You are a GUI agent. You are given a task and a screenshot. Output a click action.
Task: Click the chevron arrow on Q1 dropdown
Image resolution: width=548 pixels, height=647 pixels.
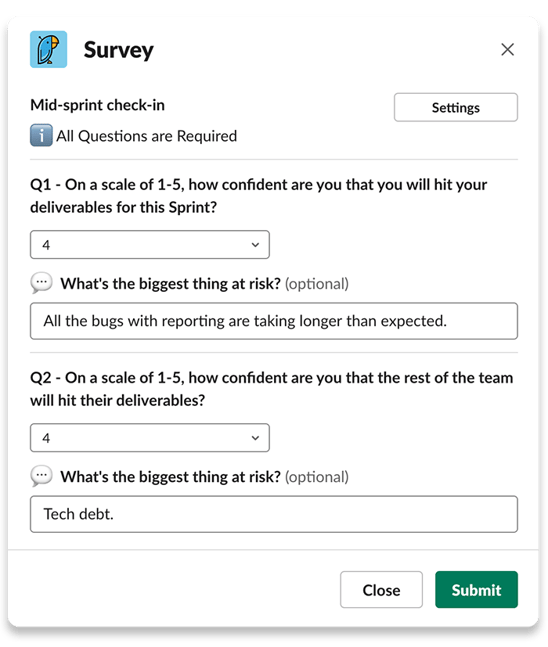click(x=255, y=245)
